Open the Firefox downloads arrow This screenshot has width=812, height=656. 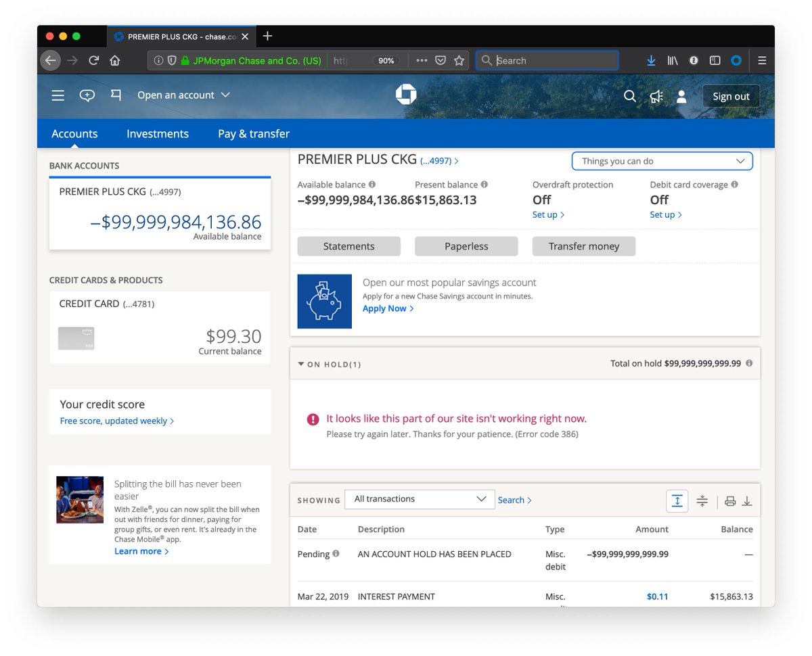coord(651,60)
